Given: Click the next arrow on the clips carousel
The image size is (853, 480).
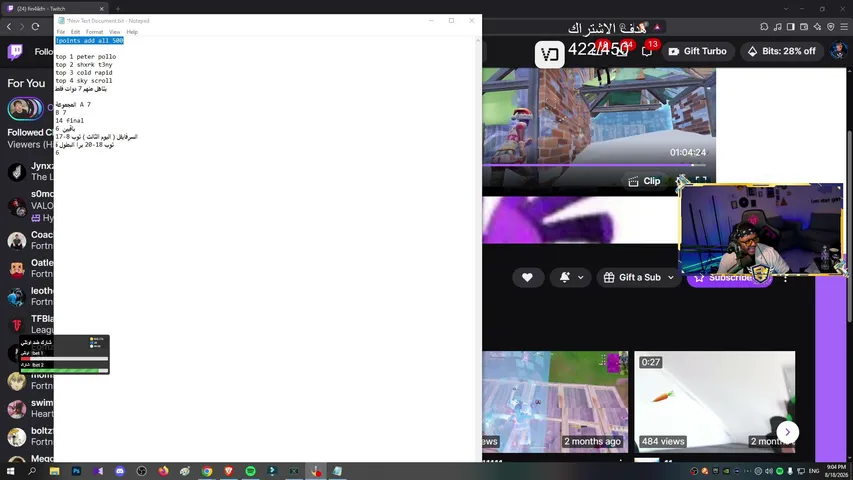Looking at the screenshot, I should 787,432.
